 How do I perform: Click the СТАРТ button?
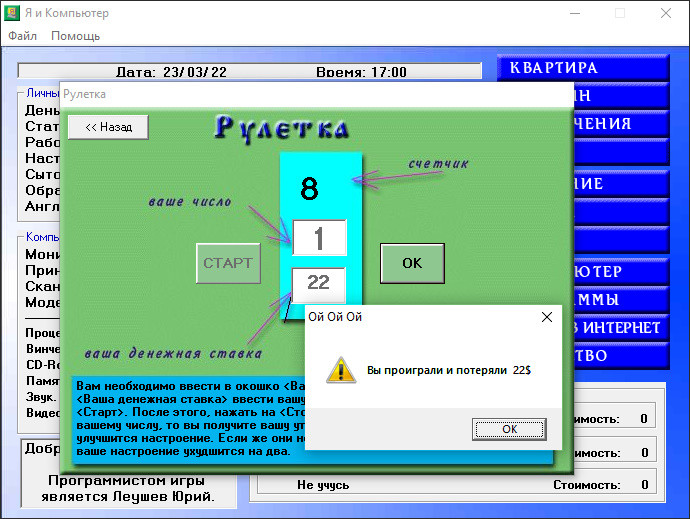click(228, 263)
